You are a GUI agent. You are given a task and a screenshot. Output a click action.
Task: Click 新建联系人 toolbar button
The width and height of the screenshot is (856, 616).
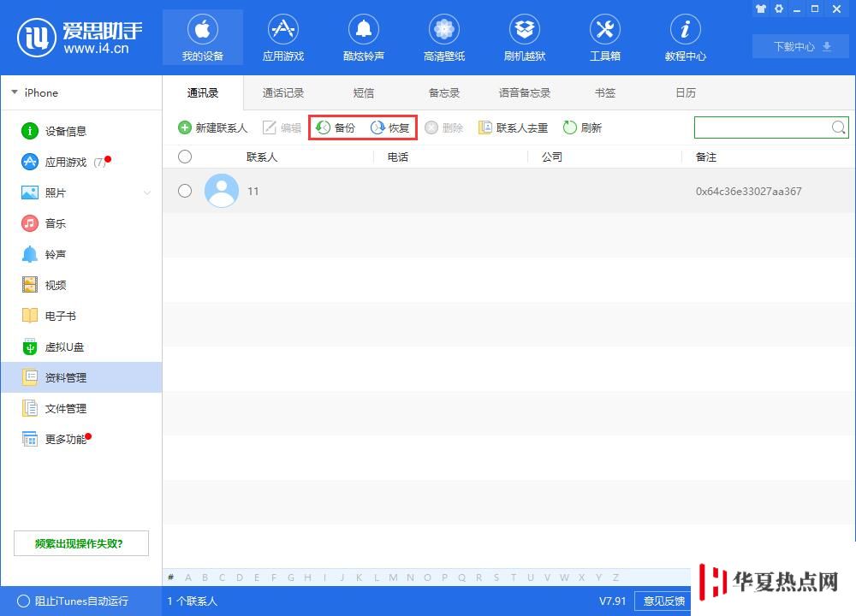tap(213, 127)
